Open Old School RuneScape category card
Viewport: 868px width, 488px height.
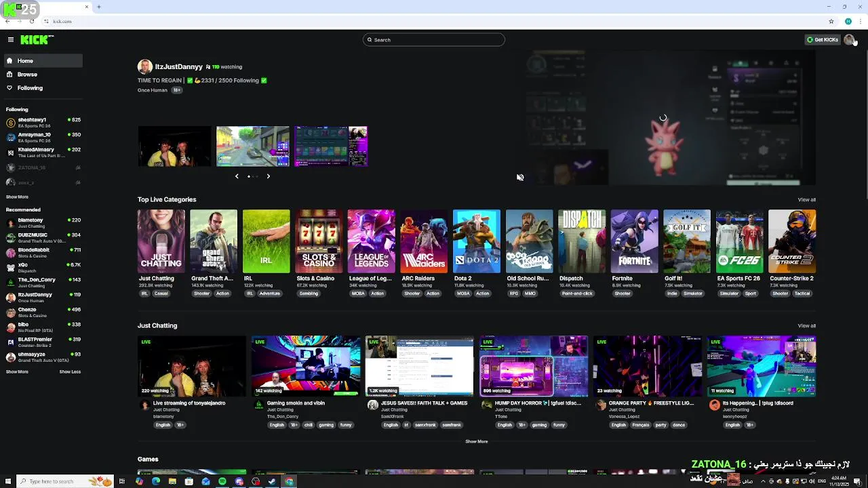point(529,241)
